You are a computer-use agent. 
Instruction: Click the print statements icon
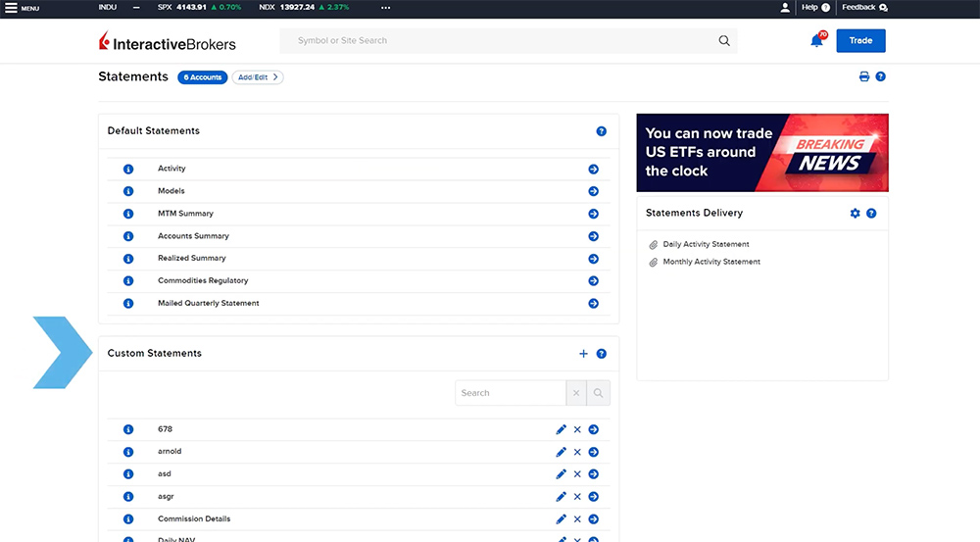[864, 76]
